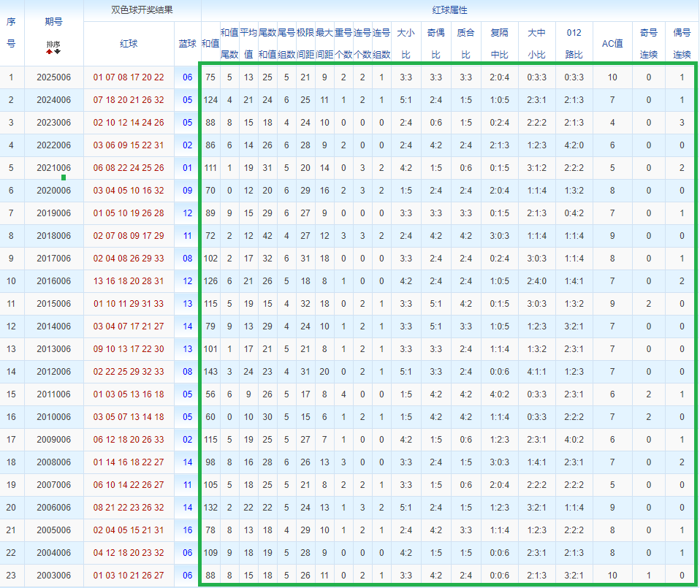Click blue ball 16 in the 2005006 row
Image resolution: width=700 pixels, height=588 pixels.
(x=188, y=530)
